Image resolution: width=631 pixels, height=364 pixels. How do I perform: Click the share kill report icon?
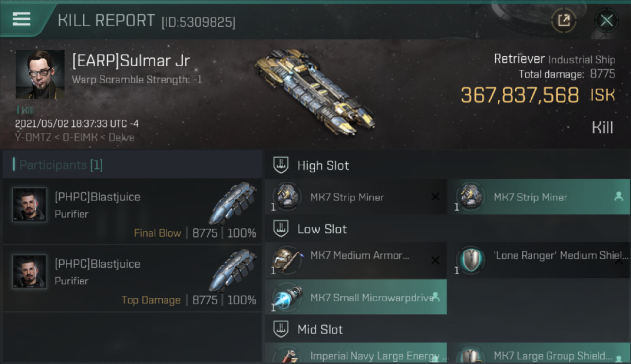point(564,20)
